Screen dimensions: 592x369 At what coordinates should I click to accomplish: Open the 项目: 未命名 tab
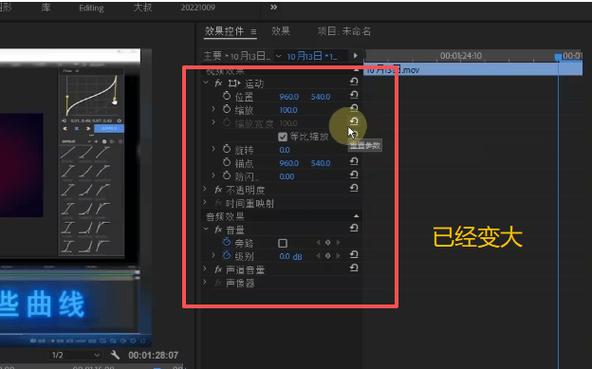tap(344, 31)
